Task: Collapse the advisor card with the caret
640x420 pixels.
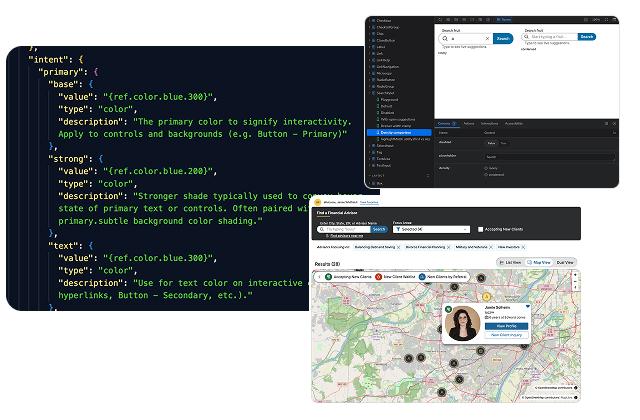Action: tap(528, 306)
